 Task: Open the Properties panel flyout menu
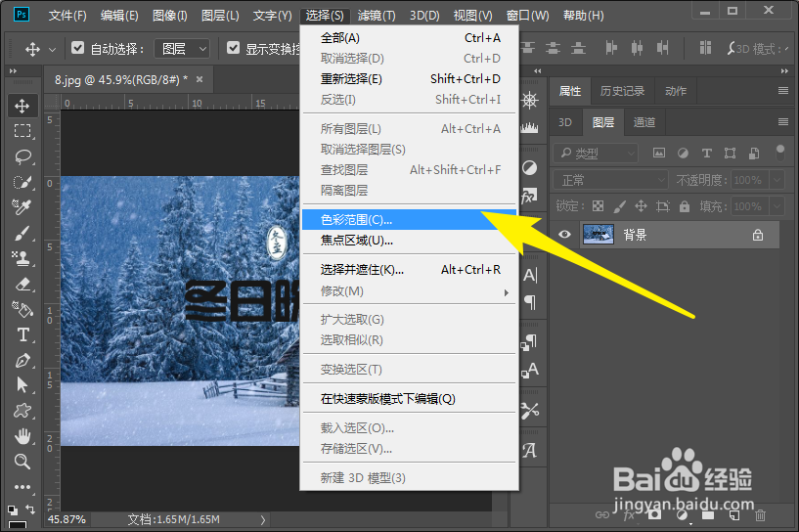tap(783, 91)
